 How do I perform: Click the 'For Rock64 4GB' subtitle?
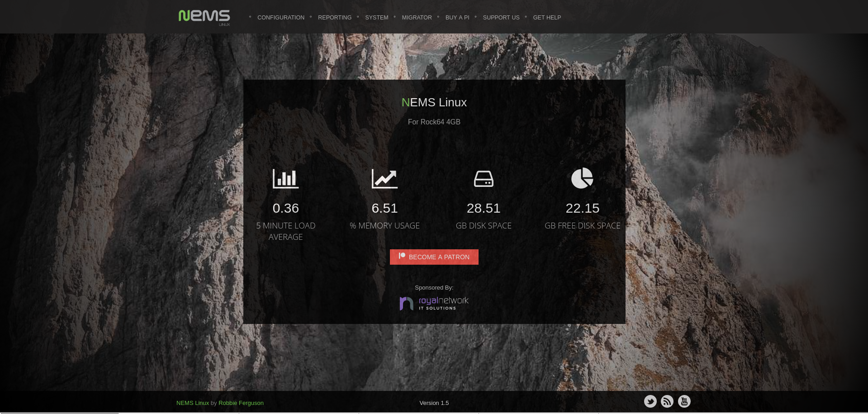pyautogui.click(x=434, y=122)
